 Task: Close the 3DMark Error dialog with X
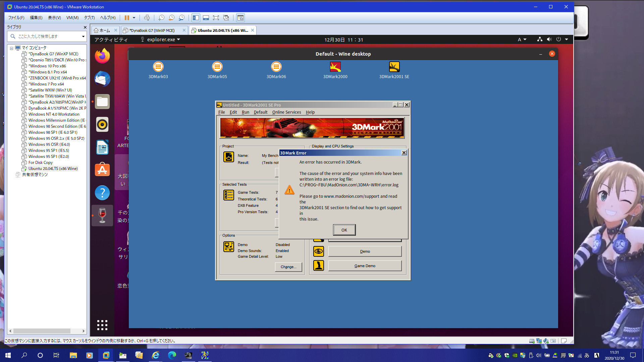coord(404,153)
